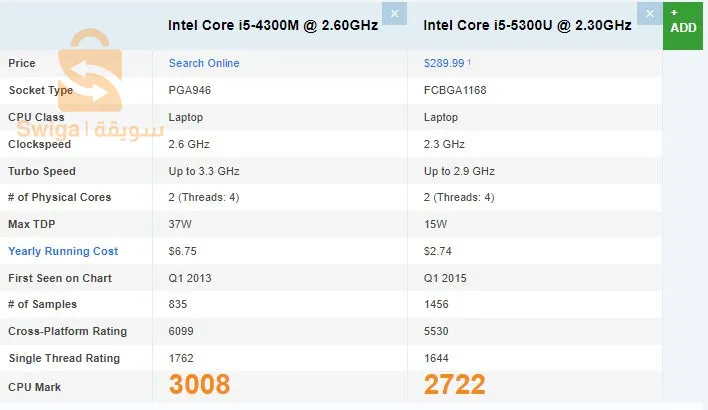Image resolution: width=708 pixels, height=410 pixels.
Task: Click the footnote marker beside $289.99
Action: [469, 62]
